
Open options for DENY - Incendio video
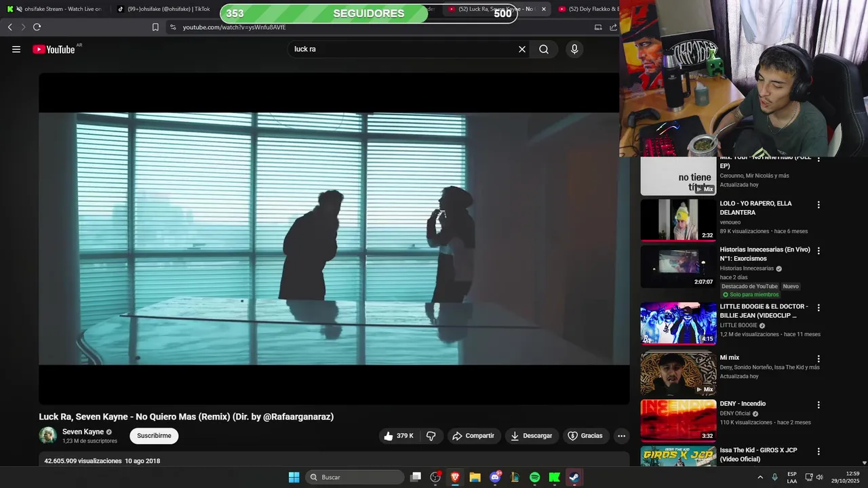[x=818, y=405]
